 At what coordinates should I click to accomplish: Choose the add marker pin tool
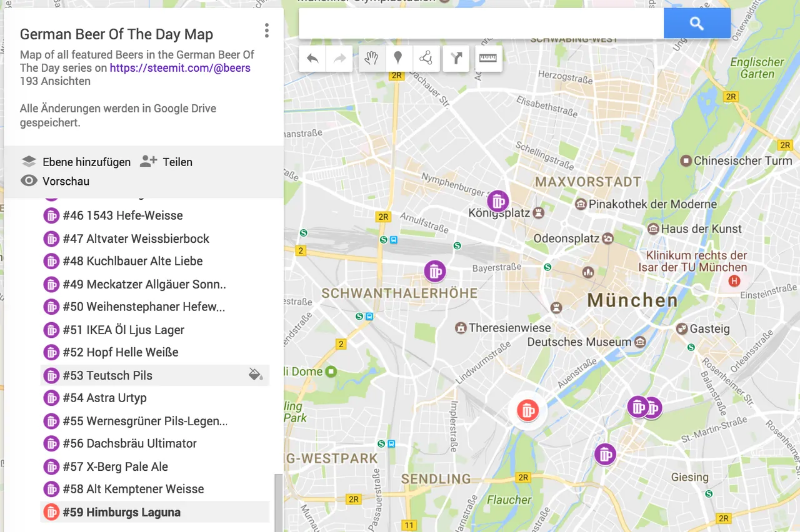click(397, 59)
